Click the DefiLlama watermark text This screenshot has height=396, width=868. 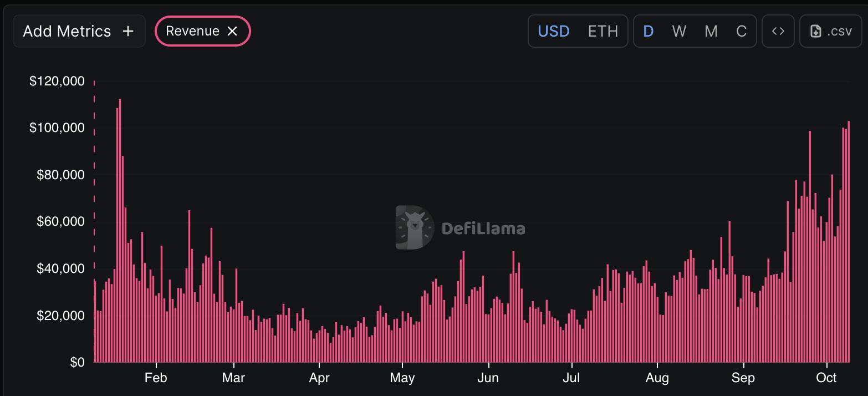click(483, 228)
